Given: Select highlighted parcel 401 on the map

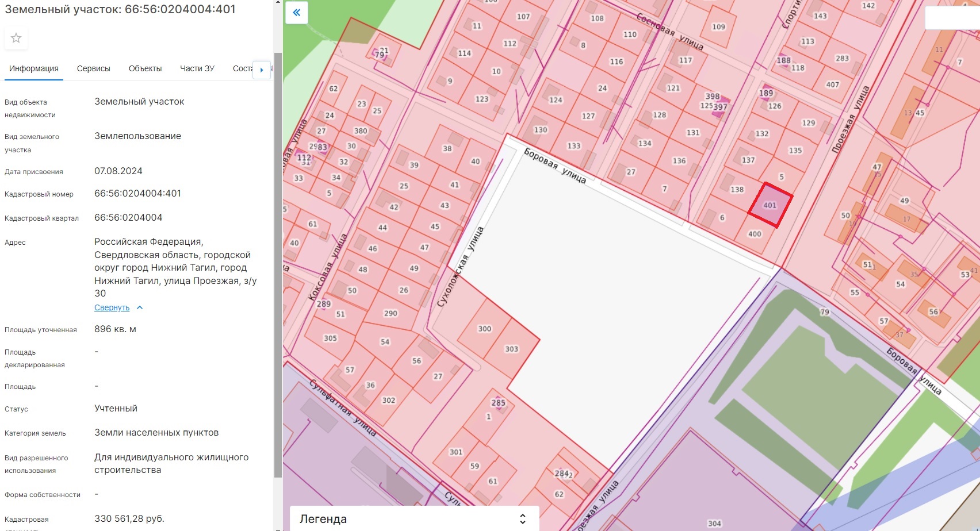Looking at the screenshot, I should tap(770, 205).
